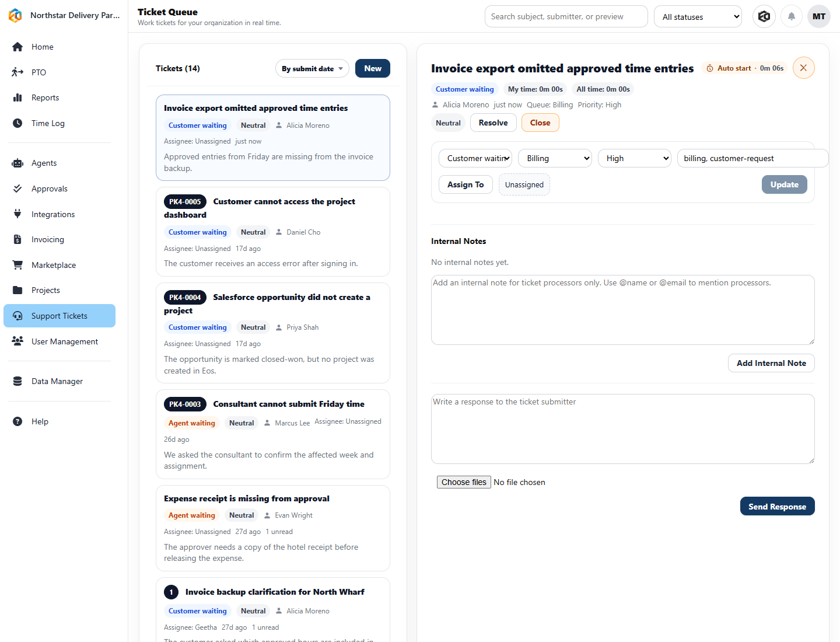Screen dimensions: 840x642
Task: Click the internal note text area
Action: pos(623,310)
